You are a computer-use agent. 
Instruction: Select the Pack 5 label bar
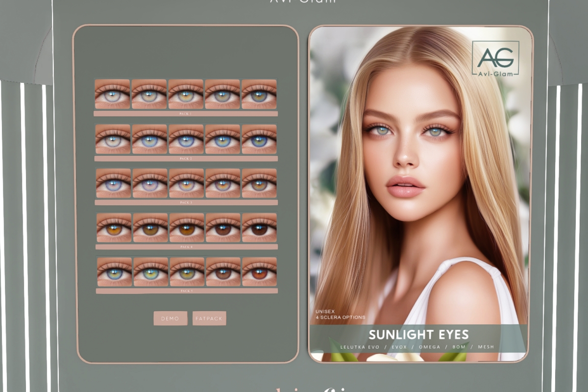pyautogui.click(x=187, y=291)
